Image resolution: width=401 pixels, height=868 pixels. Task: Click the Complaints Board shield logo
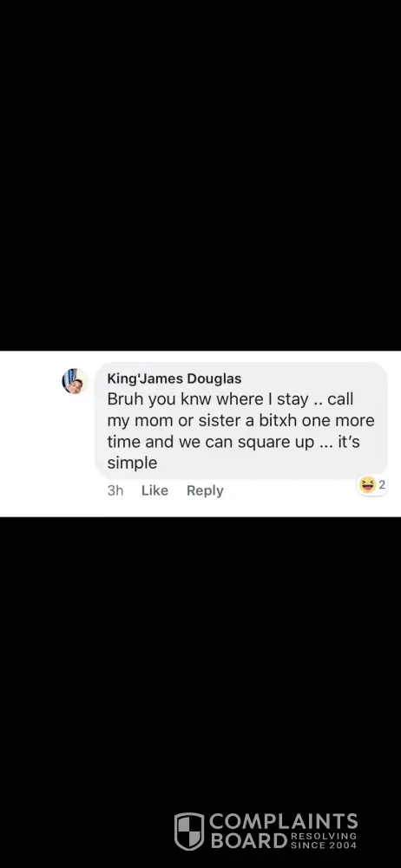coord(189,831)
